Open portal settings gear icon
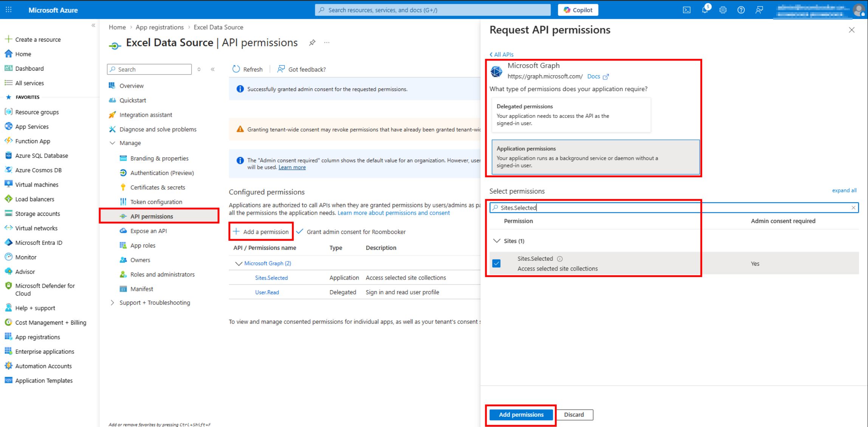868x427 pixels. pos(723,10)
